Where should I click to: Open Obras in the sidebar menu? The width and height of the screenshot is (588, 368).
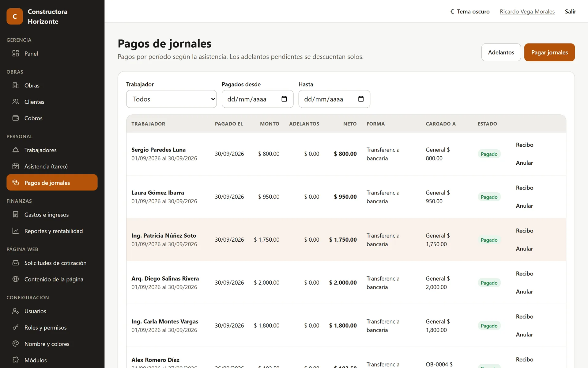(x=52, y=85)
